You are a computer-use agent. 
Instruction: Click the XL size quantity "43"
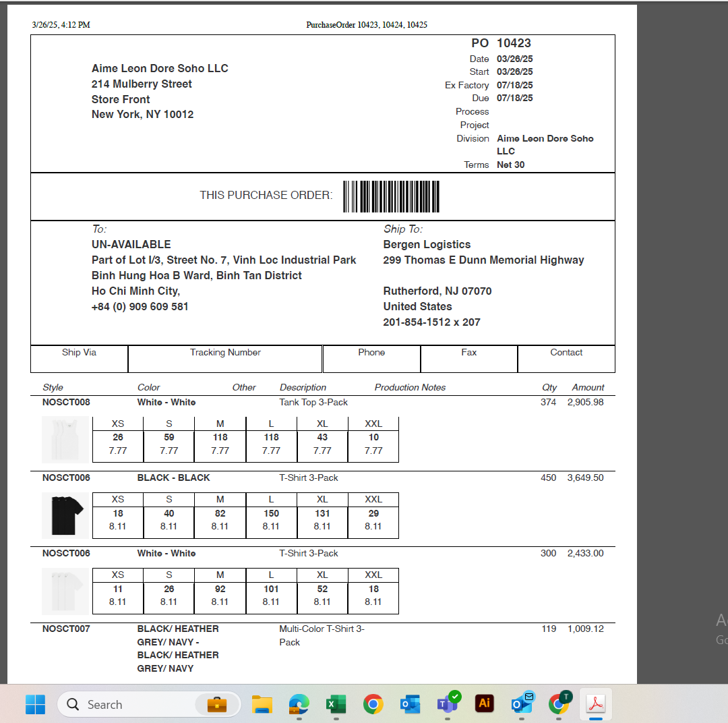tap(322, 437)
